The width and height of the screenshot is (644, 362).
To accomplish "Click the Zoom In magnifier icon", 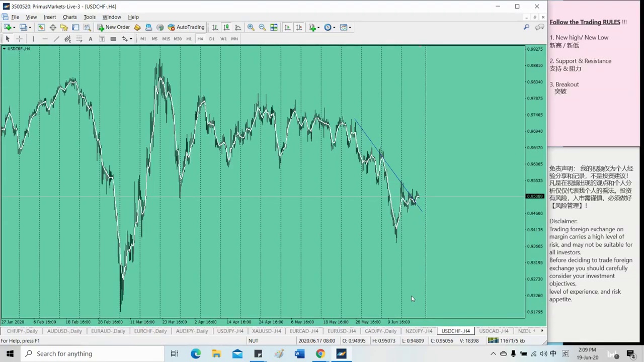I will point(251,27).
